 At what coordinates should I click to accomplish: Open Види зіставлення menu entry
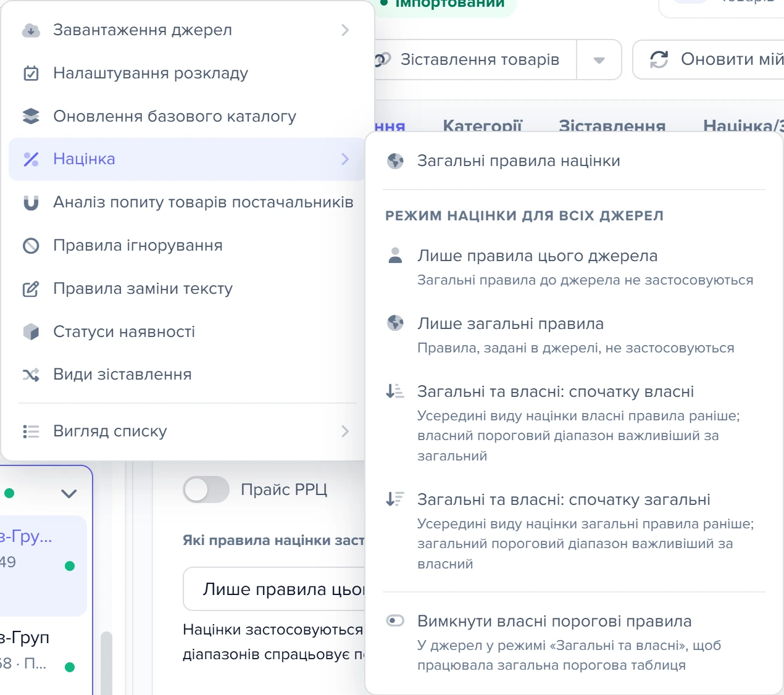(187, 375)
